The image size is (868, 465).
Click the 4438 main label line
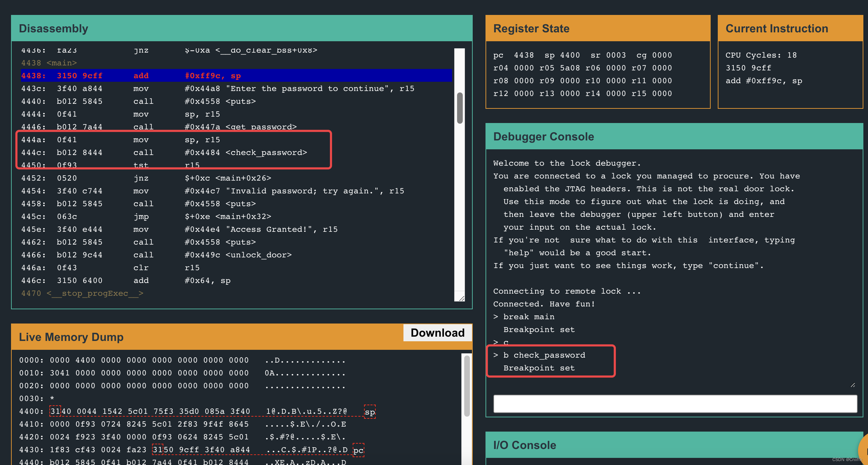[x=49, y=63]
